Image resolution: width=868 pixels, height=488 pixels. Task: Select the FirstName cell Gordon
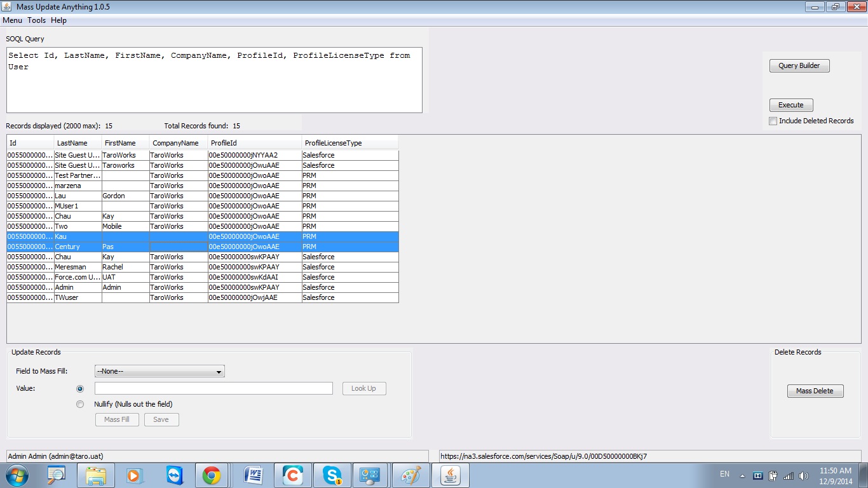click(x=126, y=196)
